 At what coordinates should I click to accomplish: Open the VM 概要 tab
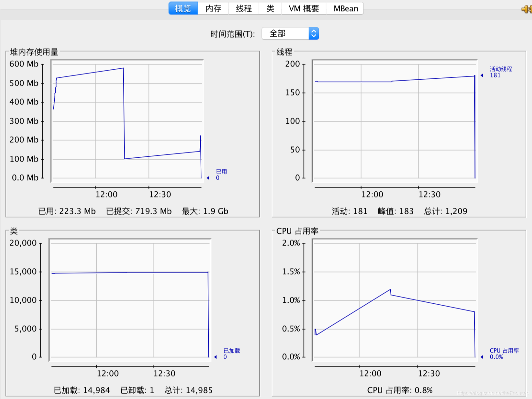[x=304, y=8]
